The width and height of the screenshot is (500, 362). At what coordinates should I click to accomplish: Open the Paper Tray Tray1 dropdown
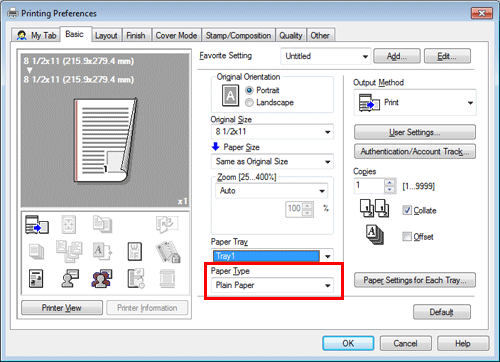tap(272, 256)
